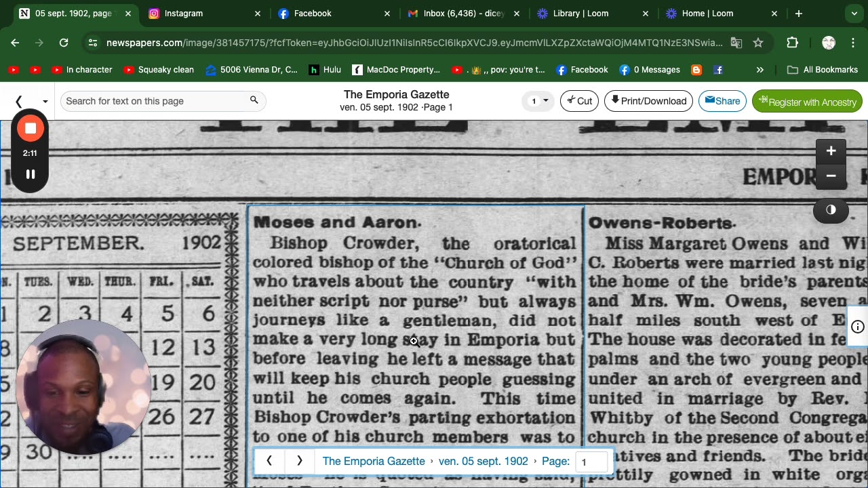This screenshot has width=868, height=488.
Task: Click Register with Ancestry
Action: 807,102
